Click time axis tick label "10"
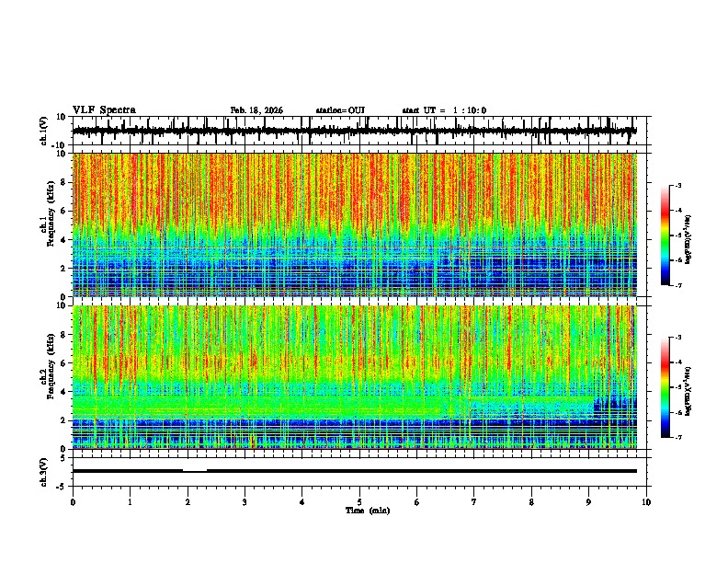 coord(646,502)
